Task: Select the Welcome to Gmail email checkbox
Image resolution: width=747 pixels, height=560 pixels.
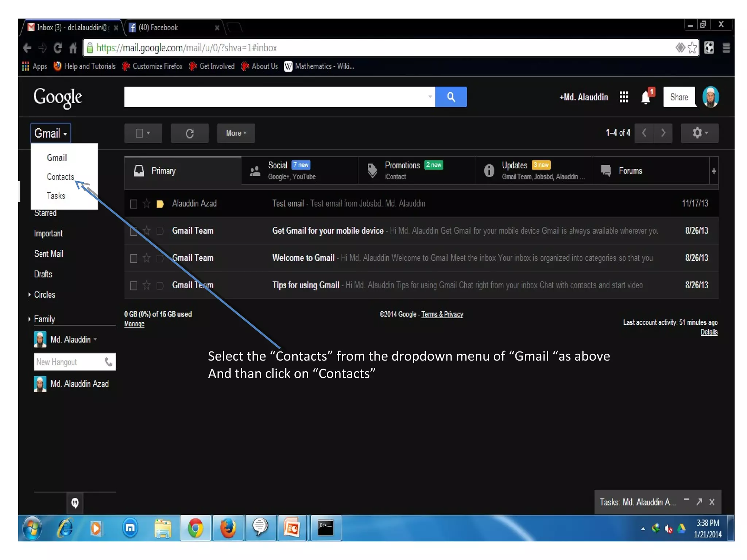Action: pyautogui.click(x=133, y=258)
